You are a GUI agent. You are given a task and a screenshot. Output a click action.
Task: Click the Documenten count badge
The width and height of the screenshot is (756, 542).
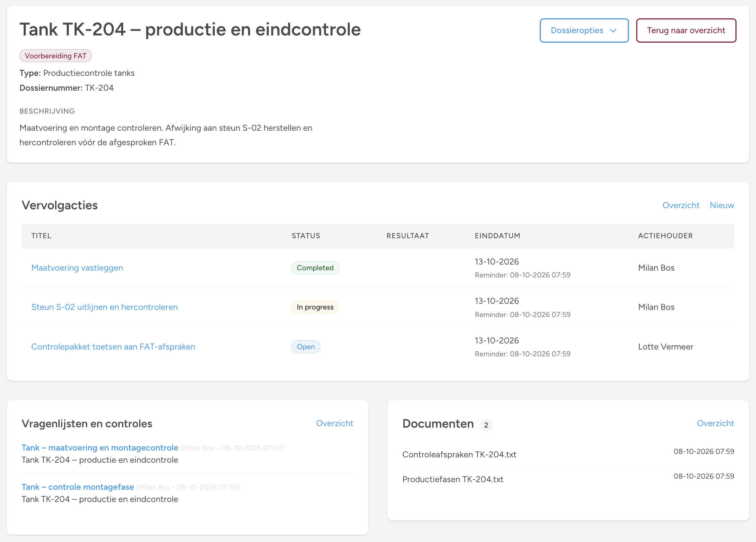pyautogui.click(x=486, y=425)
